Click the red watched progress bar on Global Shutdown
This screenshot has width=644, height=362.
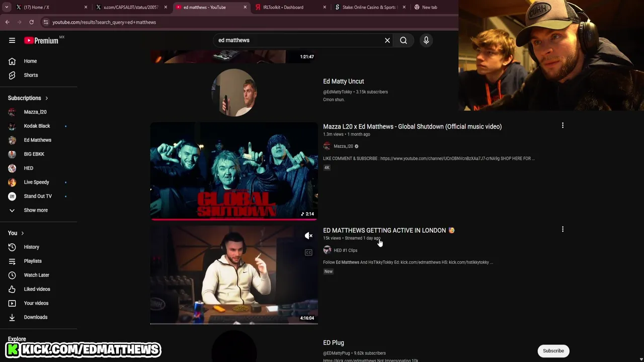tap(234, 219)
